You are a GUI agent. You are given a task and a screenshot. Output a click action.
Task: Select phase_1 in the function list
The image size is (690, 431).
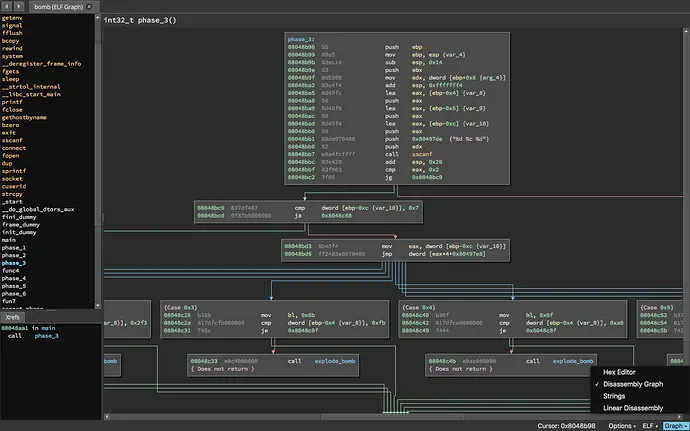coord(14,247)
